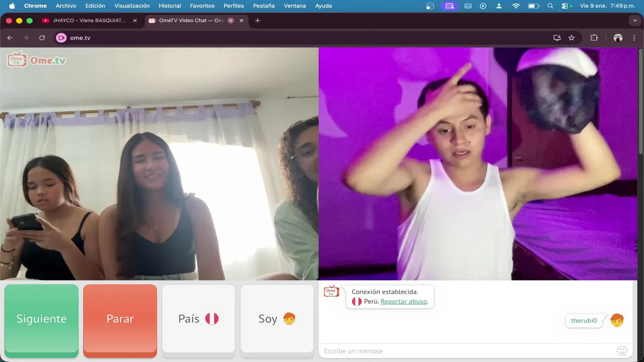The height and width of the screenshot is (362, 644).
Task: Open the Perfiles menu
Action: pyautogui.click(x=233, y=6)
